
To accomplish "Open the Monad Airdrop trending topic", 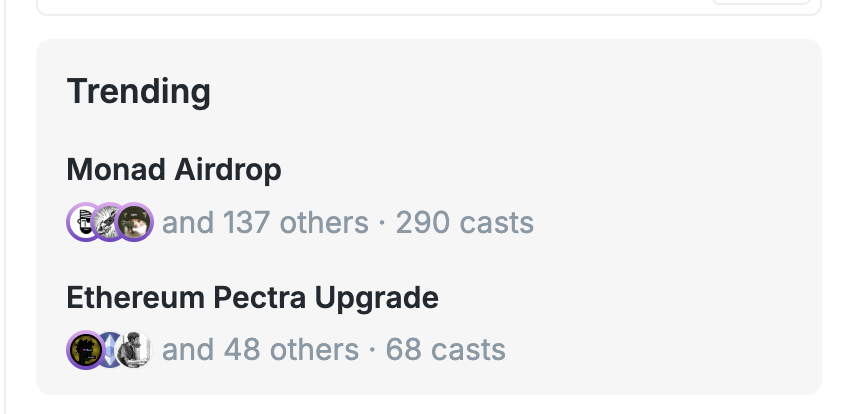I will (x=174, y=169).
